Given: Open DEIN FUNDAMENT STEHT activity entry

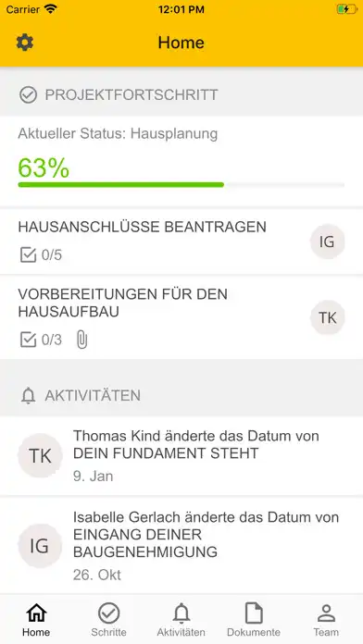Looking at the screenshot, I should click(181, 456).
